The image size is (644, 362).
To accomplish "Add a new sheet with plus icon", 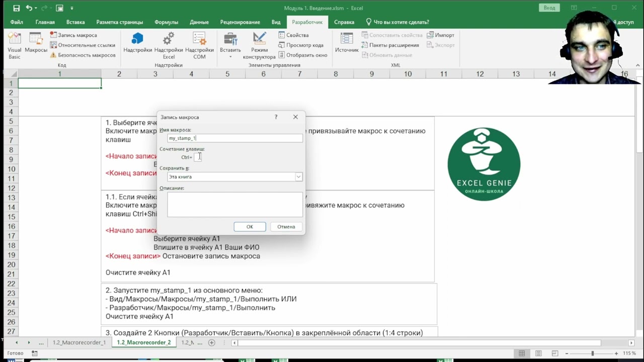I will (212, 343).
